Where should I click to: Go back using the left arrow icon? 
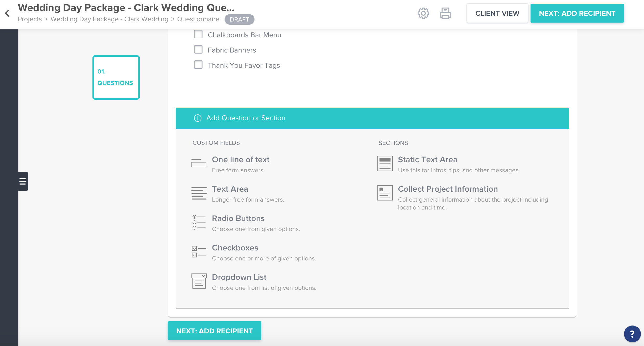7,13
